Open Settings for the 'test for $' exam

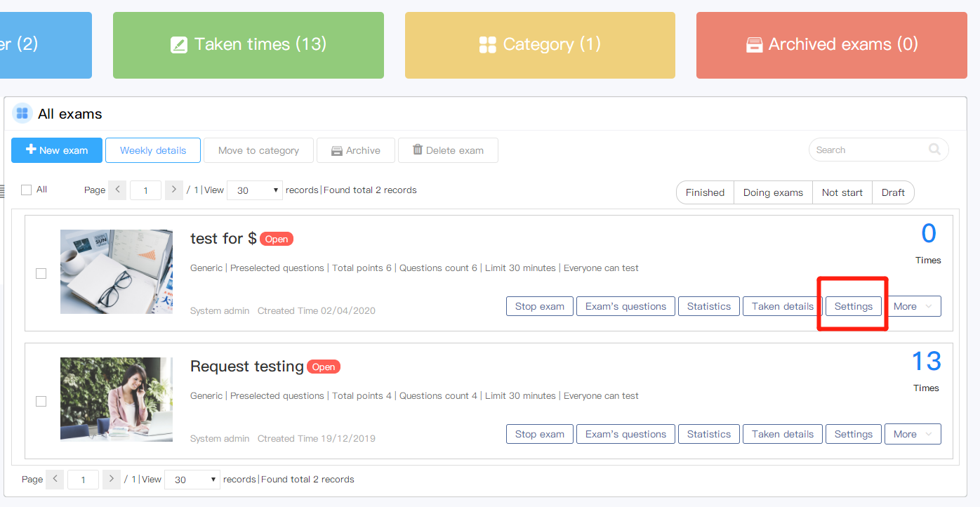pos(853,306)
